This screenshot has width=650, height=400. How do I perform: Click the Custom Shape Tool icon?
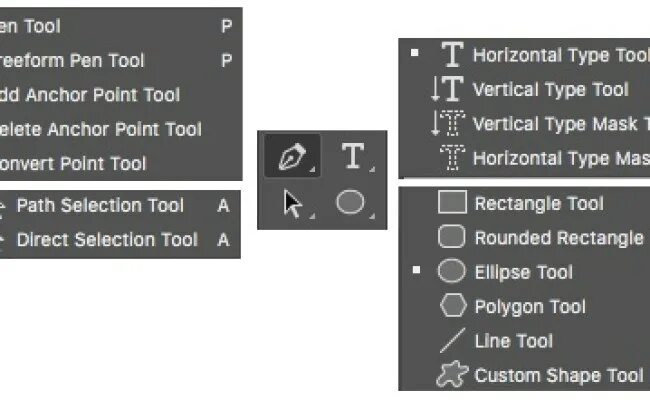(452, 375)
